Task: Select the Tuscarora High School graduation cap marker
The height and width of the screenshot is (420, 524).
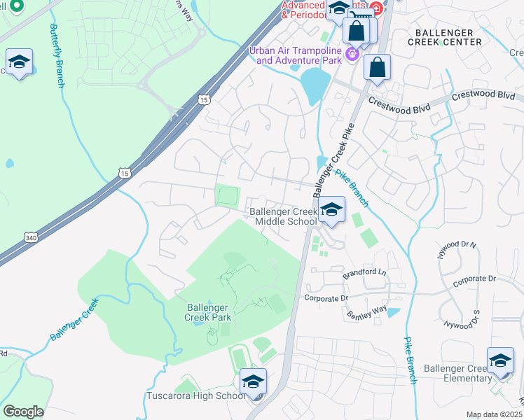Action: (254, 381)
